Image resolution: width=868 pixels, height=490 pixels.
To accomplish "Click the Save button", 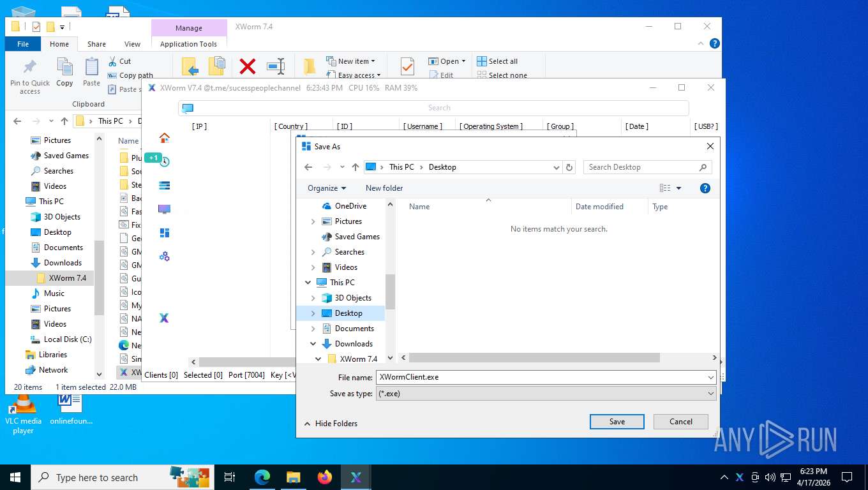I will tap(617, 422).
